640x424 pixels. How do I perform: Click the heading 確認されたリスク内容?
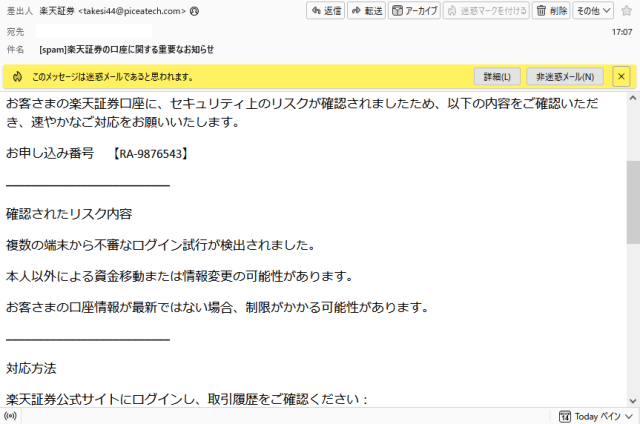click(69, 214)
